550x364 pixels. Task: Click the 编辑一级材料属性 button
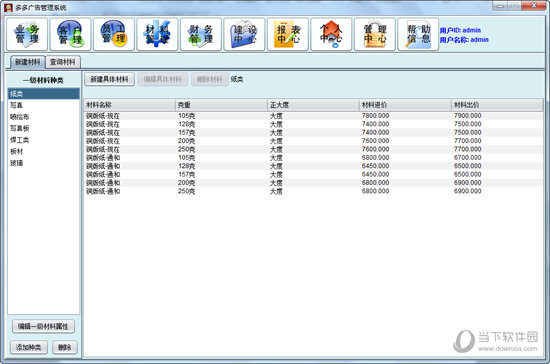[43, 326]
